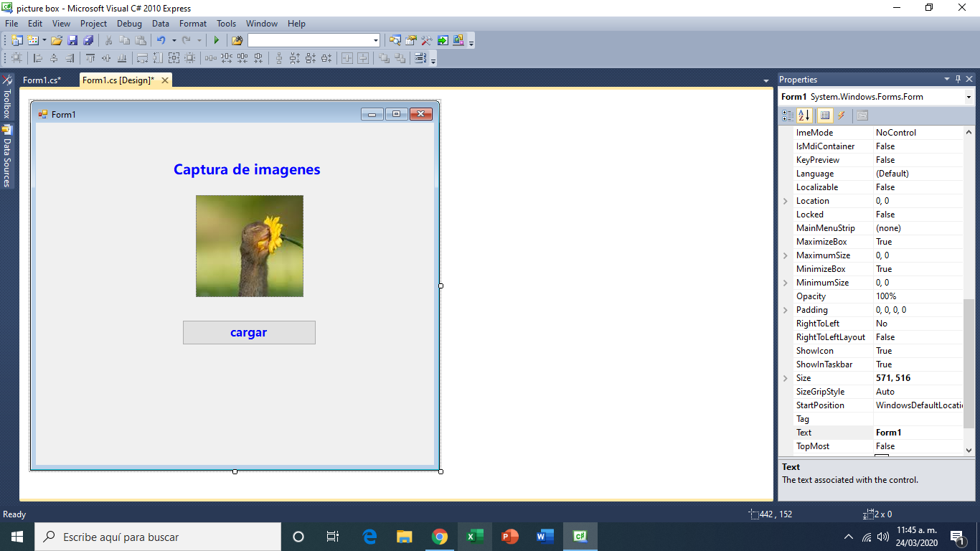Click the Windows search box in taskbar
The image size is (980, 551).
158,537
